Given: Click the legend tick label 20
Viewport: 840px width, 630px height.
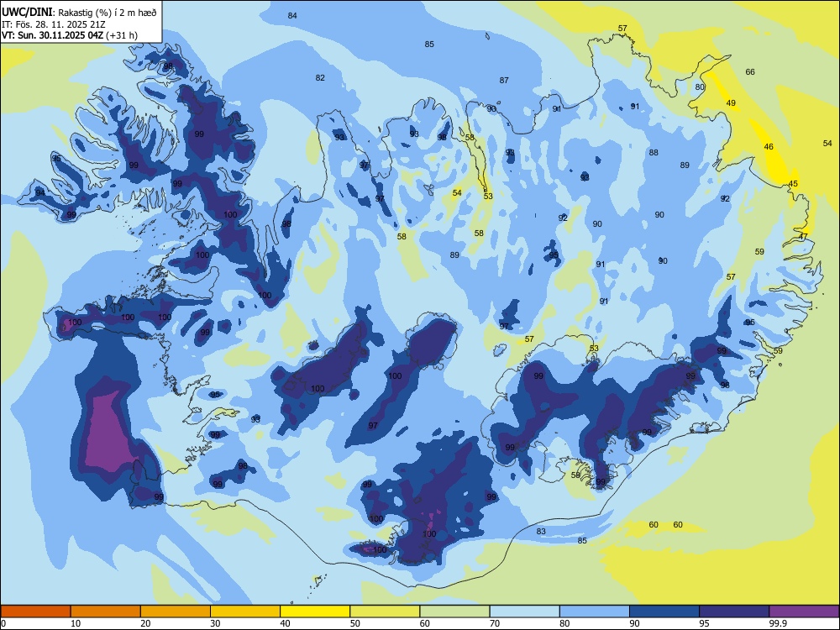Looking at the screenshot, I should click(x=145, y=623).
